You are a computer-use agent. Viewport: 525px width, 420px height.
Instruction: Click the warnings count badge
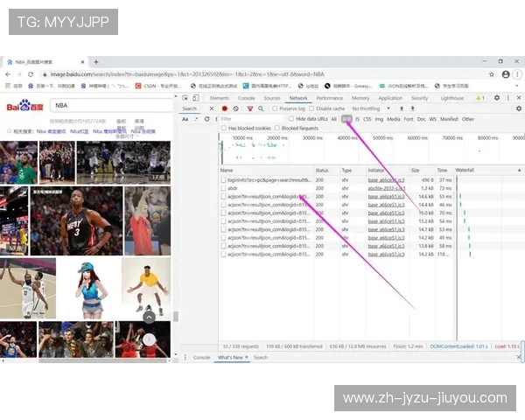pyautogui.click(x=480, y=98)
